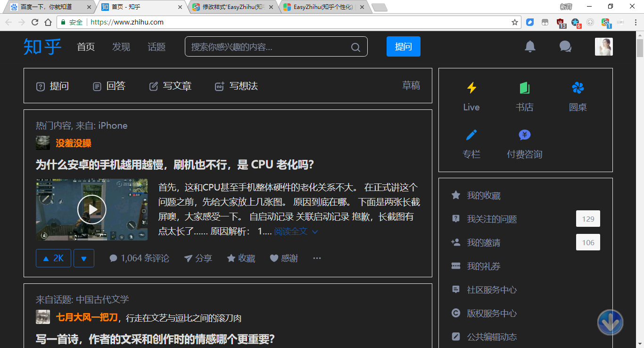The image size is (644, 348).
Task: Click the Zhihu 知乎 logo
Action: tap(42, 47)
